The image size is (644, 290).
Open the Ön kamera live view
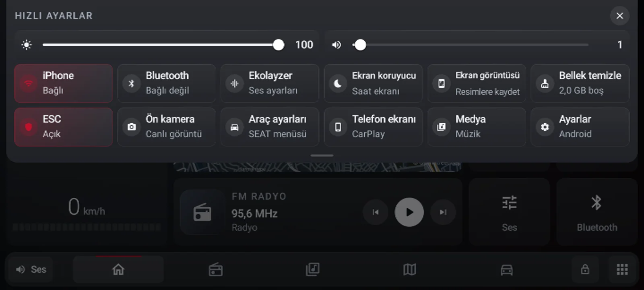(167, 127)
